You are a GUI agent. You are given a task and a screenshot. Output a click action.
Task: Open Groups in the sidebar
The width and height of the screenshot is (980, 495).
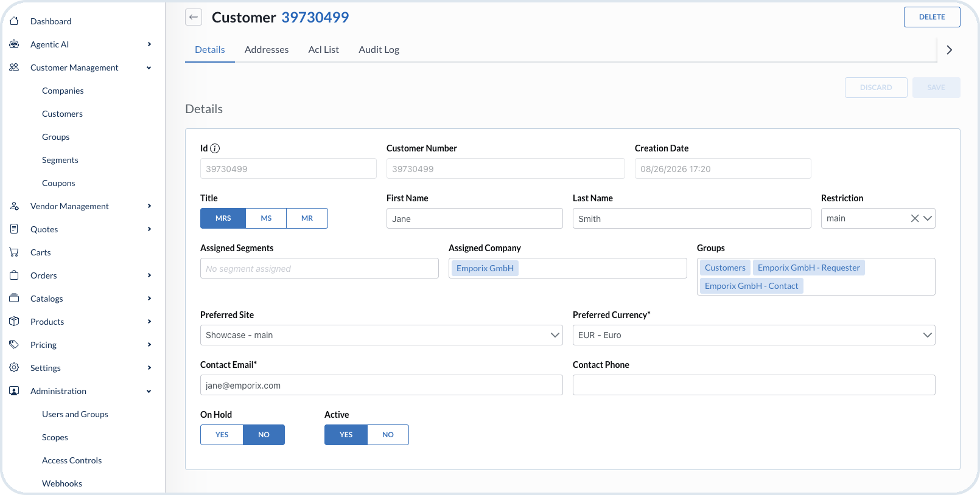56,137
